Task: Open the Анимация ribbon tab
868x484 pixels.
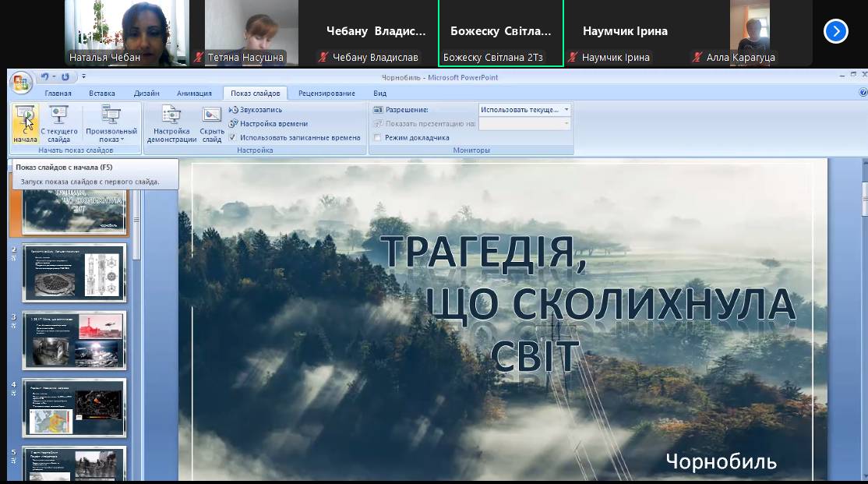Action: tap(194, 93)
